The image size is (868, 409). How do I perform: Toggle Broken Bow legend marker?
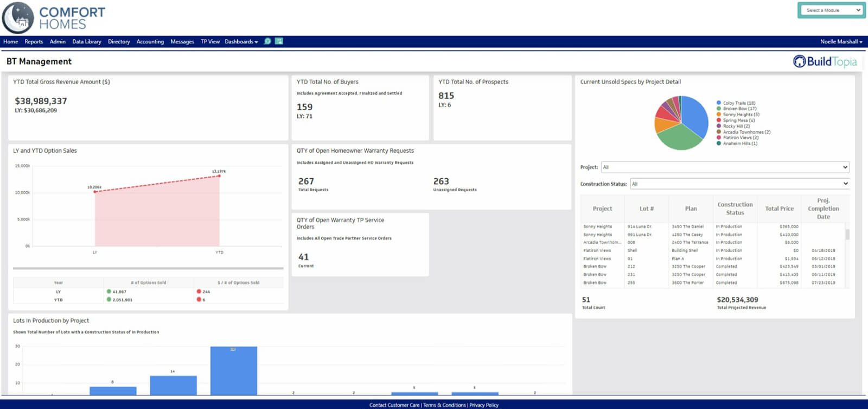click(x=719, y=109)
